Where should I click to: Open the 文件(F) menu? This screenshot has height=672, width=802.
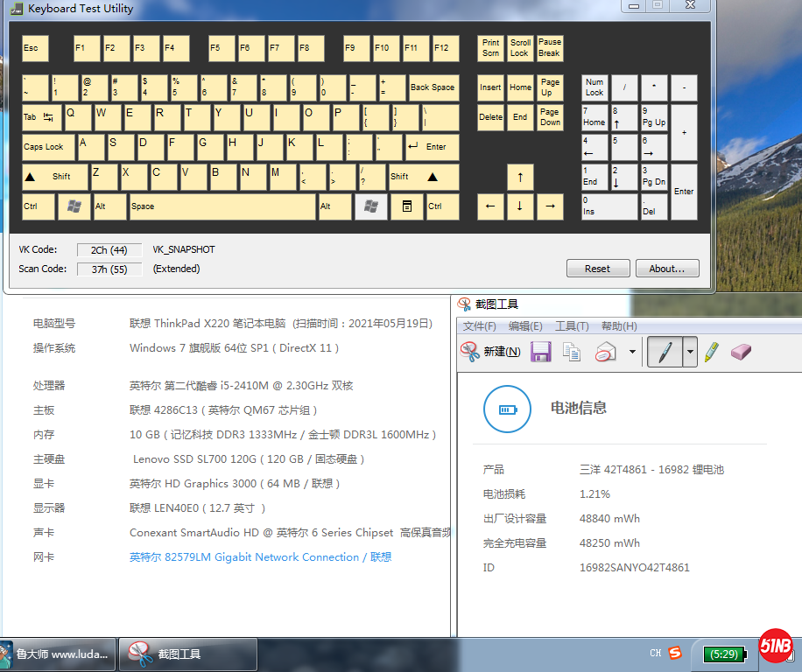(479, 326)
